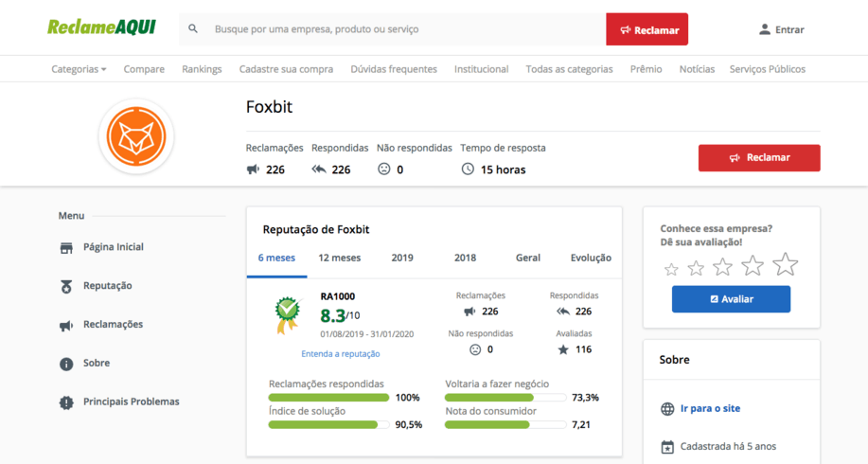
Task: Click the alert badge icon beside Principais Problemas
Action: pyautogui.click(x=66, y=402)
